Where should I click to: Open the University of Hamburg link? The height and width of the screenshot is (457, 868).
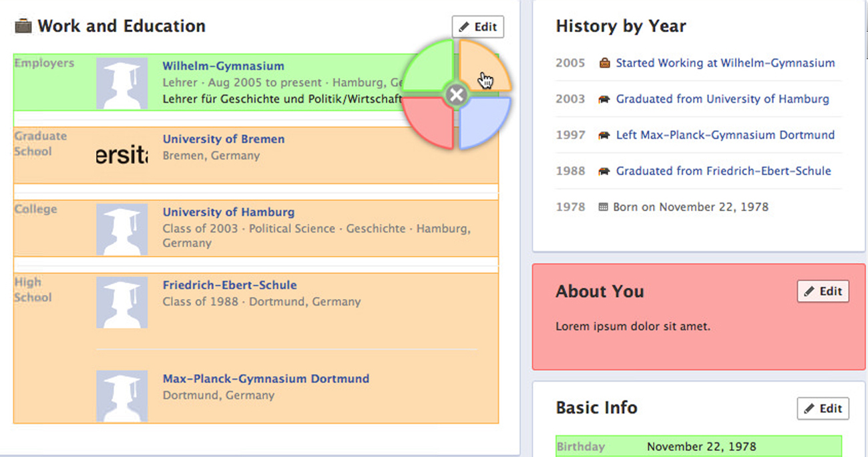coord(228,212)
